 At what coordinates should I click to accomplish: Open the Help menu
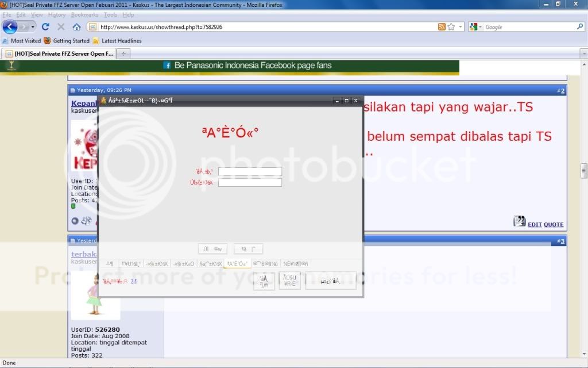pyautogui.click(x=128, y=14)
